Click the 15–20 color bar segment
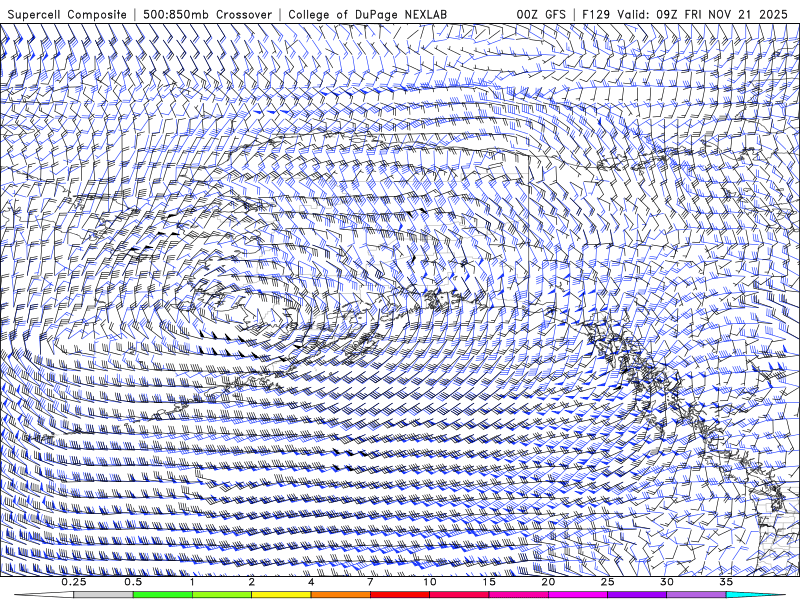The image size is (800, 600). click(x=518, y=595)
